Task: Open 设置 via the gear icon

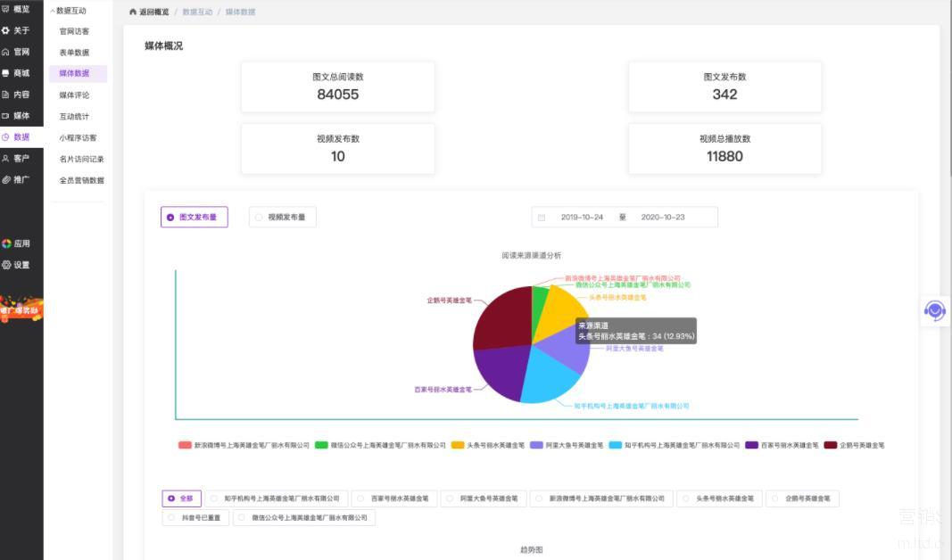Action: 6,265
